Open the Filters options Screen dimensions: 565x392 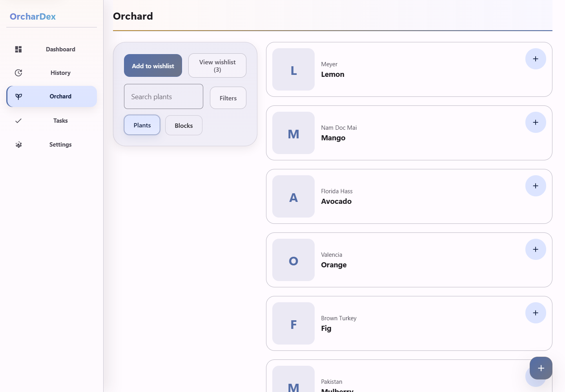(x=228, y=98)
